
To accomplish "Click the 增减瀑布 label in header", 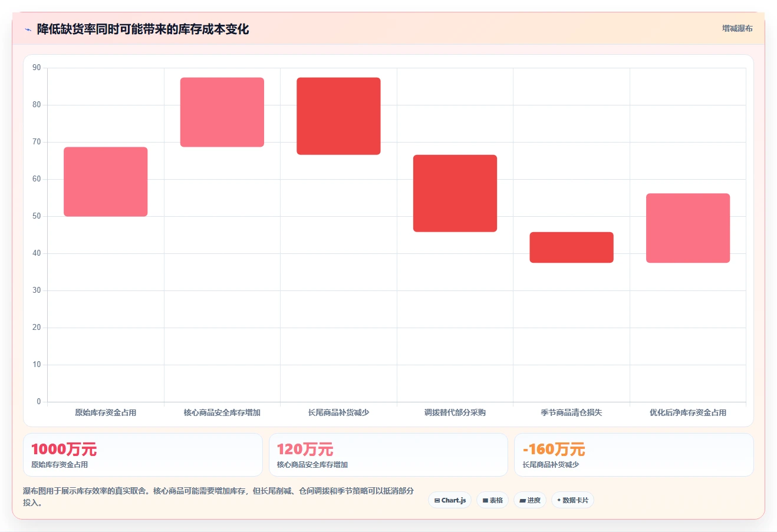I will [x=738, y=28].
